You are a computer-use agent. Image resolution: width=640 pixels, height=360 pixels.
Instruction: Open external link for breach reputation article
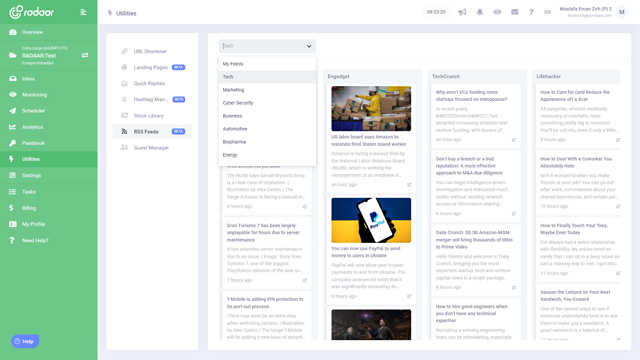click(x=513, y=213)
